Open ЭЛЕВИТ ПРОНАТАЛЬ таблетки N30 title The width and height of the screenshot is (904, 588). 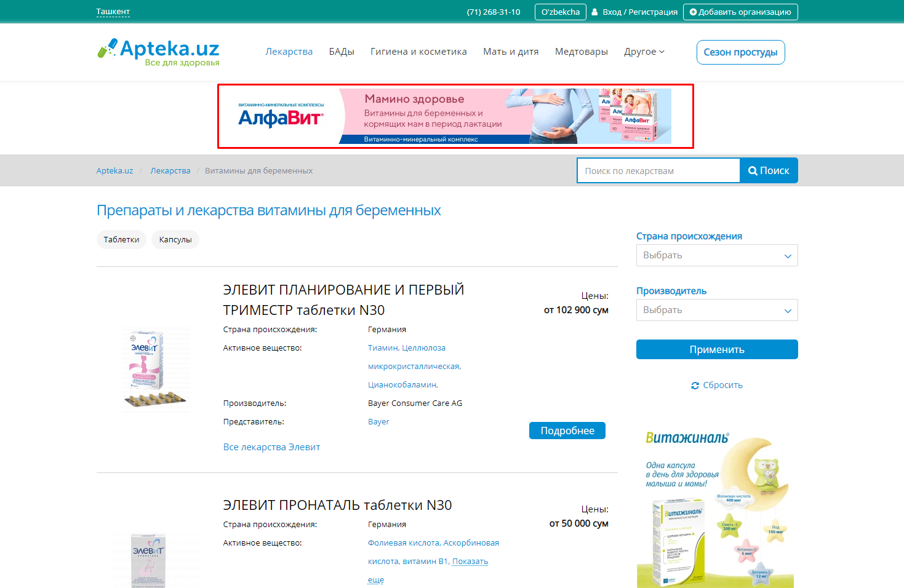337,505
